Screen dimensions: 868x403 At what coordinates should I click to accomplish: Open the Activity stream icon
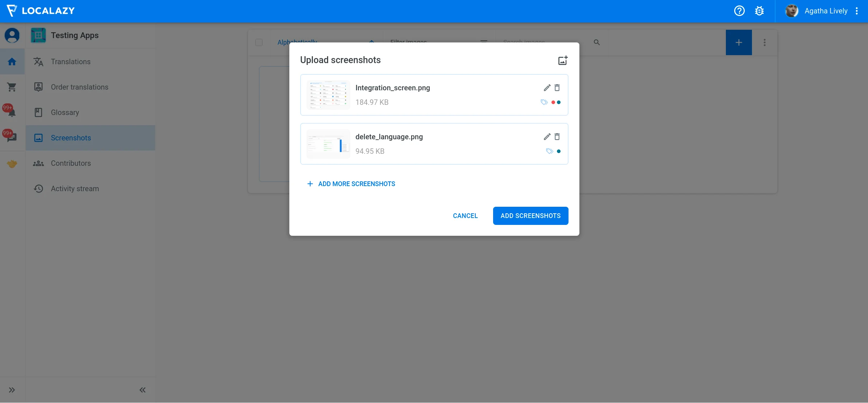(x=38, y=188)
